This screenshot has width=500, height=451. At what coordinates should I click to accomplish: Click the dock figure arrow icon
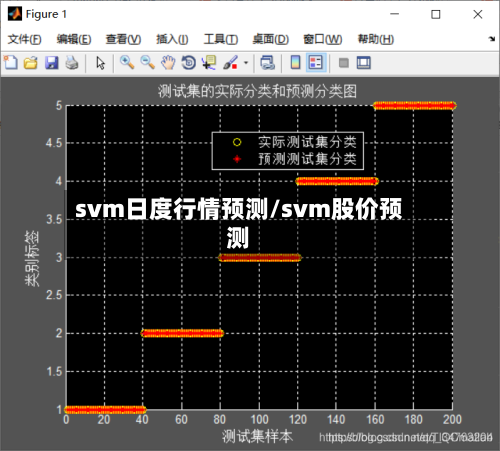tap(492, 39)
